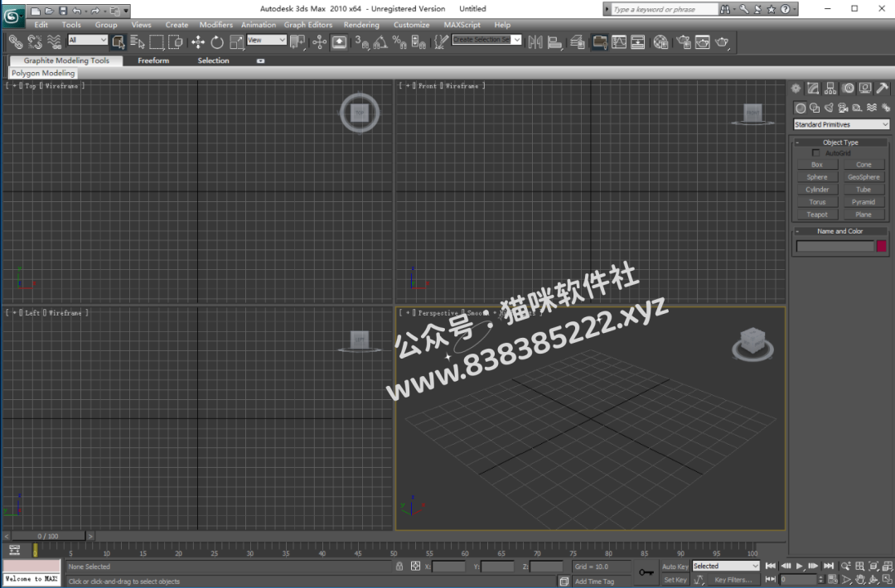The height and width of the screenshot is (588, 895).
Task: Toggle Absolute/Offset transform mode icon
Action: (x=415, y=566)
